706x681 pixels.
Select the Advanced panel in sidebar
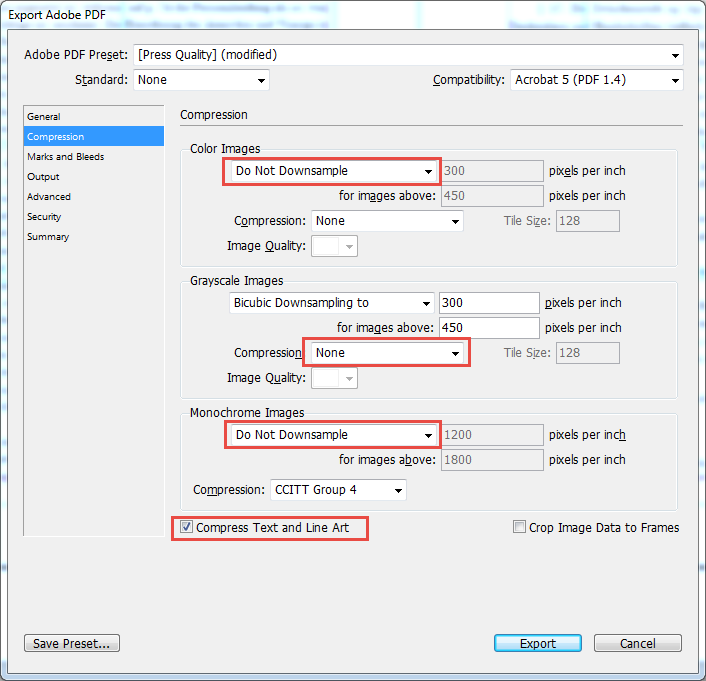click(94, 197)
